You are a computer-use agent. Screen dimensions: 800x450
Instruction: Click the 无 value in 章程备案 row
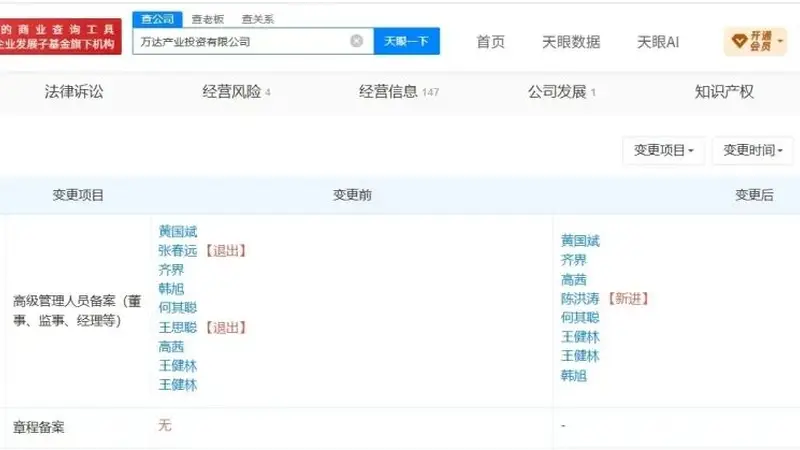164,425
